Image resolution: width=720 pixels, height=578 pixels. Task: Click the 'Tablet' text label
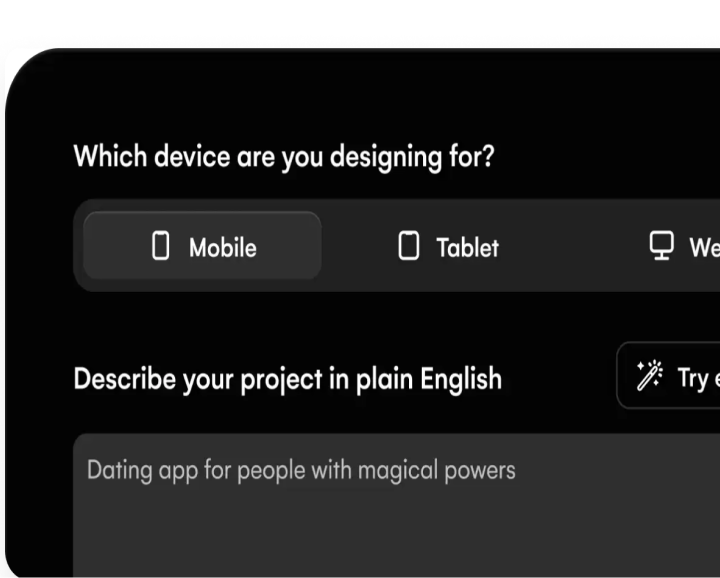[x=467, y=247]
